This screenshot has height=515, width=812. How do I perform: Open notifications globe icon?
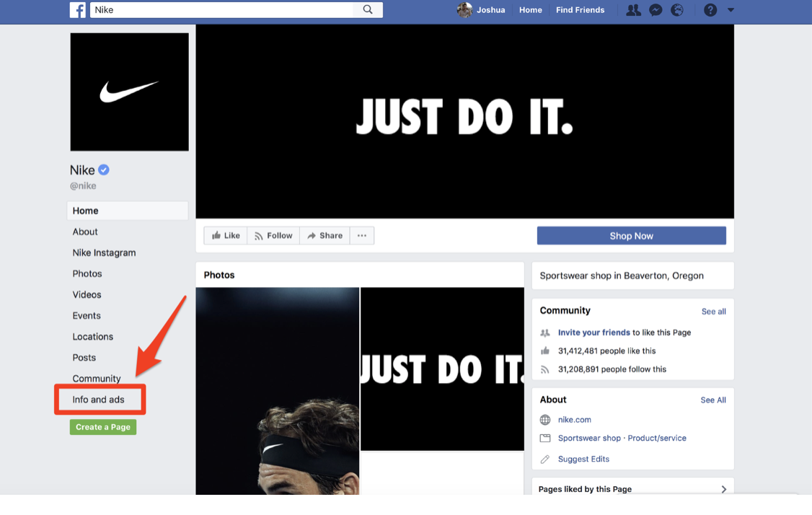point(677,10)
